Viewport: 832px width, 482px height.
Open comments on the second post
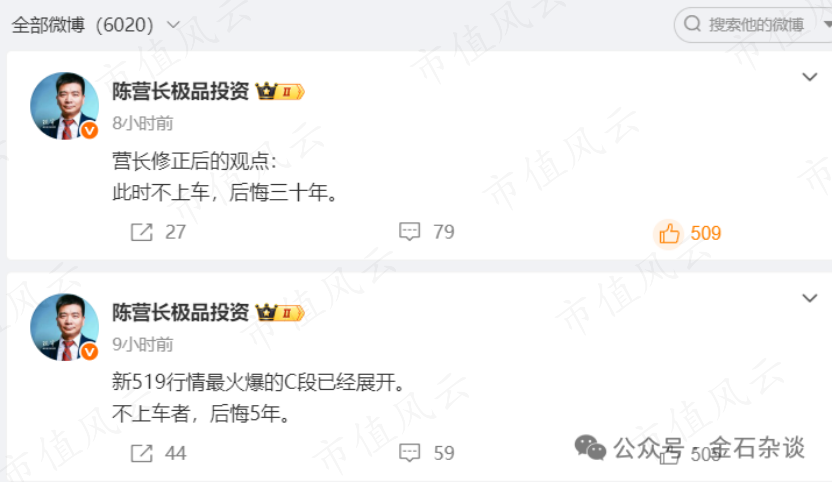tap(409, 453)
